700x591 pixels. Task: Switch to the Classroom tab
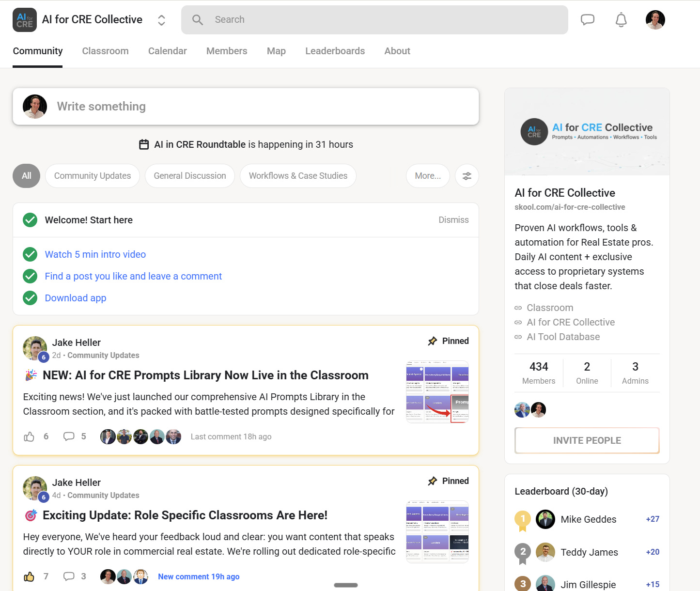tap(105, 51)
